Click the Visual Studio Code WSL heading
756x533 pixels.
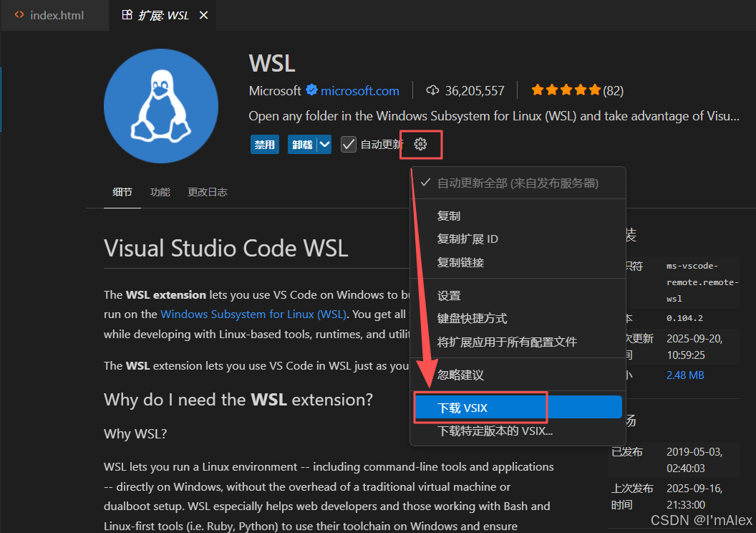click(x=226, y=248)
